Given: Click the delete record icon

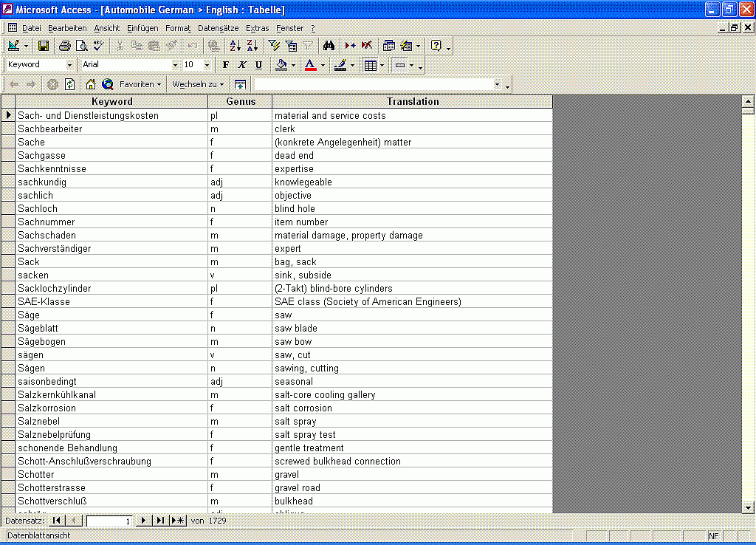Looking at the screenshot, I should [367, 46].
